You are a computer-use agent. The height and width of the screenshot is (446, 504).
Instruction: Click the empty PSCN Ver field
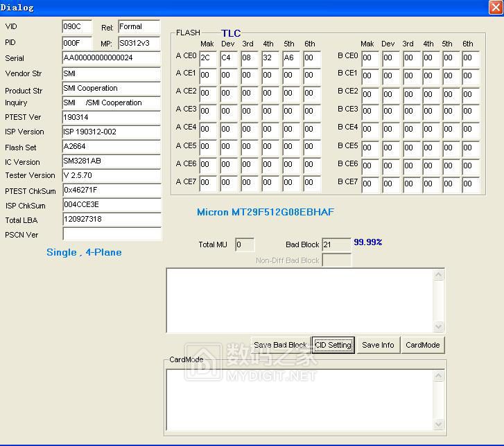point(111,234)
